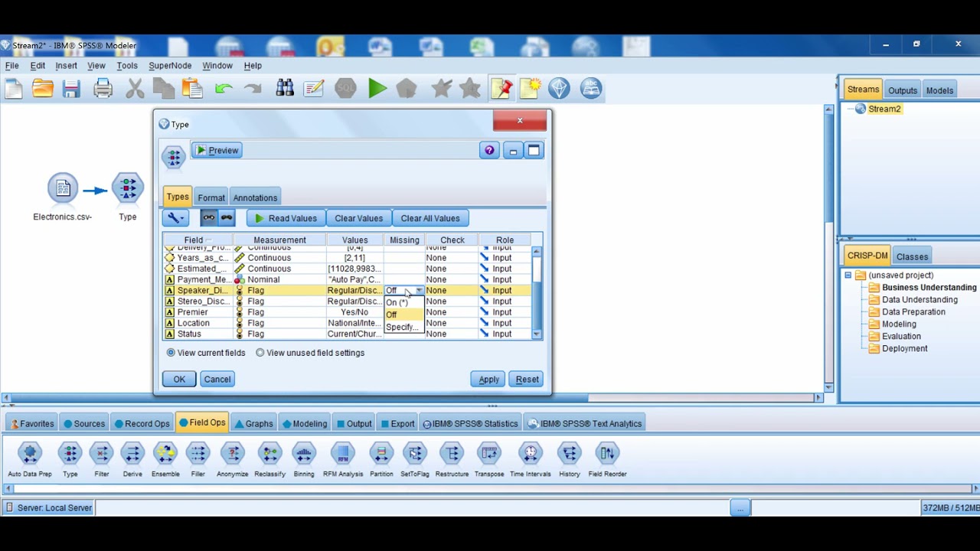Open the Record Ops palette tab

142,423
